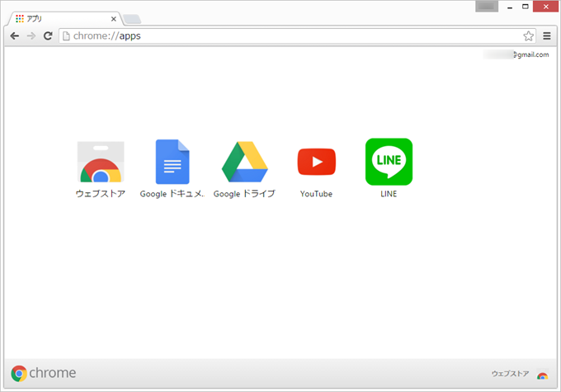The height and width of the screenshot is (392, 561).
Task: Open a new tab
Action: click(x=132, y=19)
